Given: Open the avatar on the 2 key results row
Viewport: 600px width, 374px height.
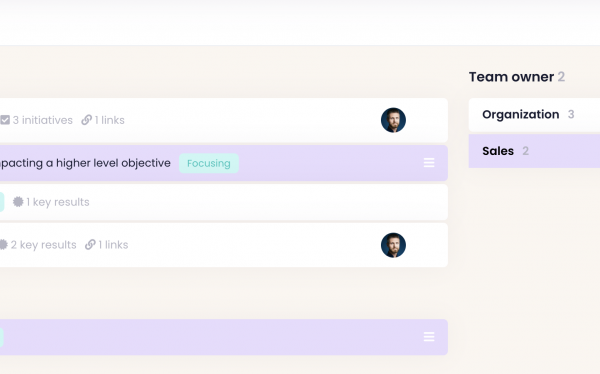Looking at the screenshot, I should pos(393,245).
